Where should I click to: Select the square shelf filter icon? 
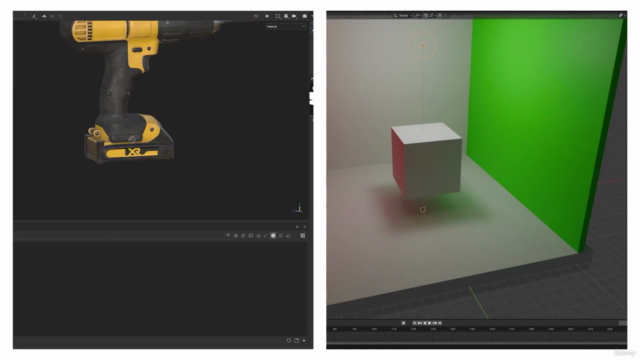[251, 236]
